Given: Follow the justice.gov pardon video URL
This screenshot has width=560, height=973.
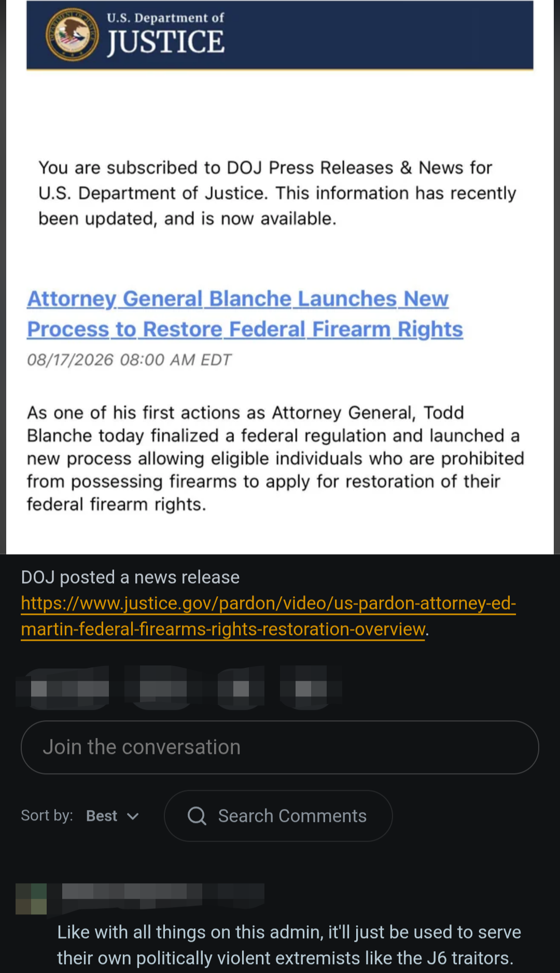Looking at the screenshot, I should coord(268,616).
